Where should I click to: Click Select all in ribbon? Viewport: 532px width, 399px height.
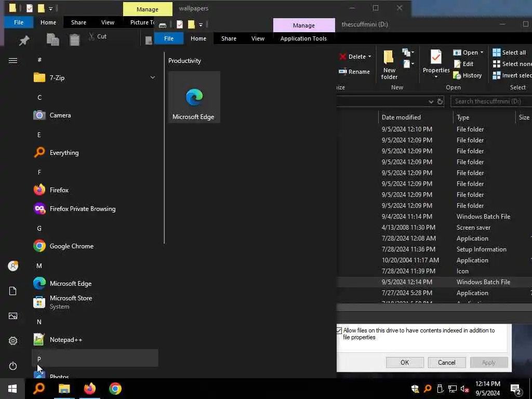pyautogui.click(x=510, y=52)
